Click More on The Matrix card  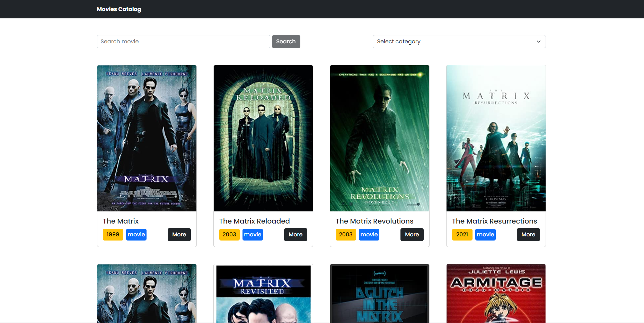pos(179,235)
